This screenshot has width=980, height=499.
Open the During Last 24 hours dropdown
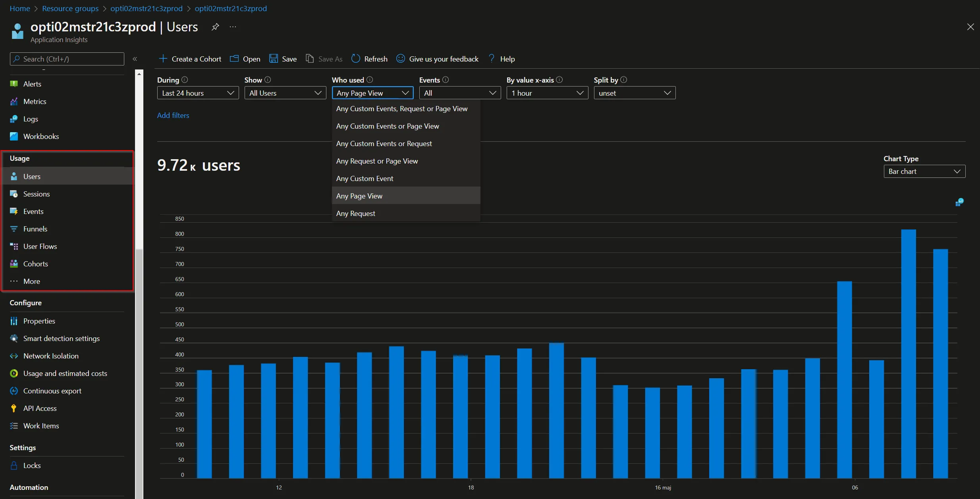[198, 93]
